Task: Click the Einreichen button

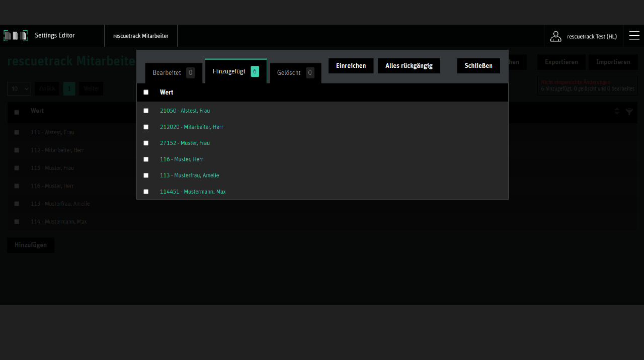Action: [351, 65]
